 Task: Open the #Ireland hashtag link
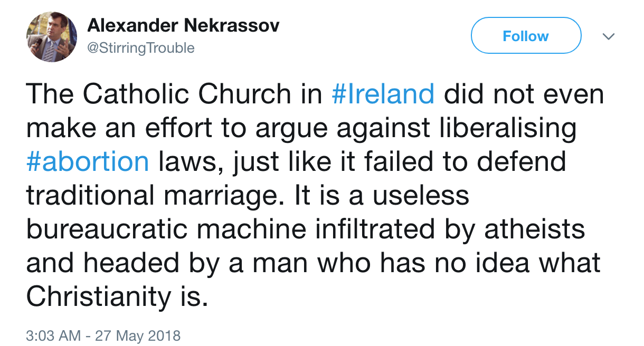(x=383, y=94)
